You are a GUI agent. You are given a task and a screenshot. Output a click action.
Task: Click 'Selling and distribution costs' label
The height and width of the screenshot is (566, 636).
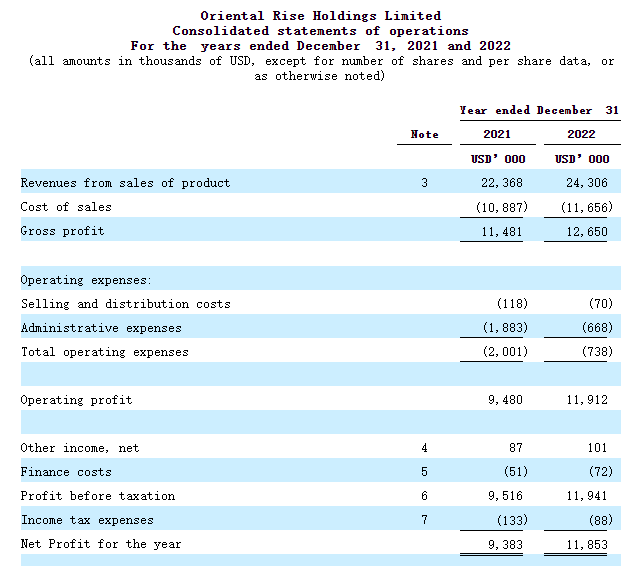tap(125, 304)
